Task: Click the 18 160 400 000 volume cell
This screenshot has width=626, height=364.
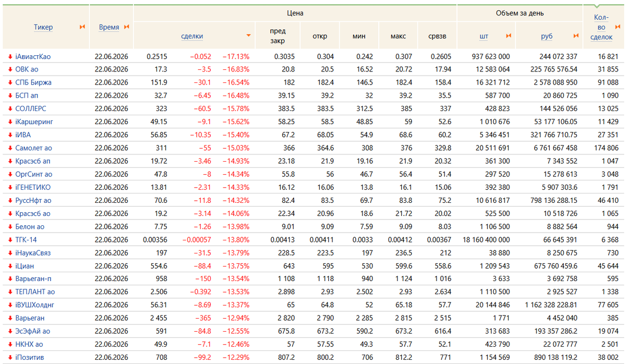Action: [486, 239]
